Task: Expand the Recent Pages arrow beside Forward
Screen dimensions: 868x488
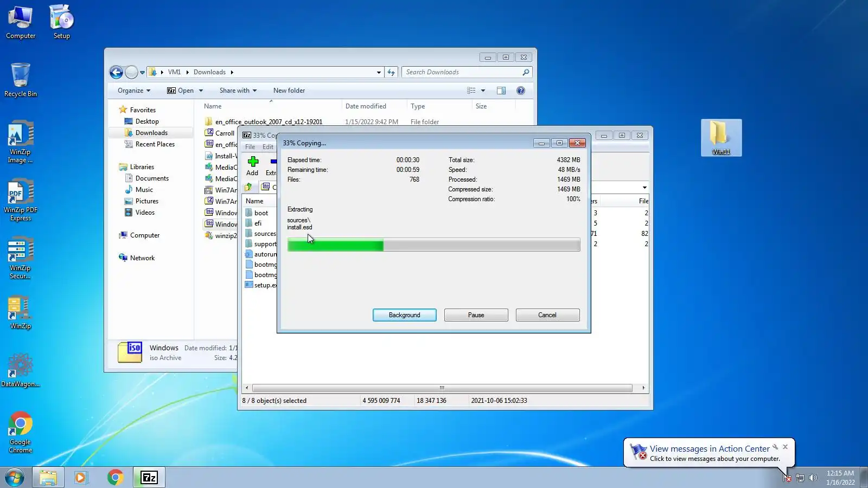Action: (142, 72)
